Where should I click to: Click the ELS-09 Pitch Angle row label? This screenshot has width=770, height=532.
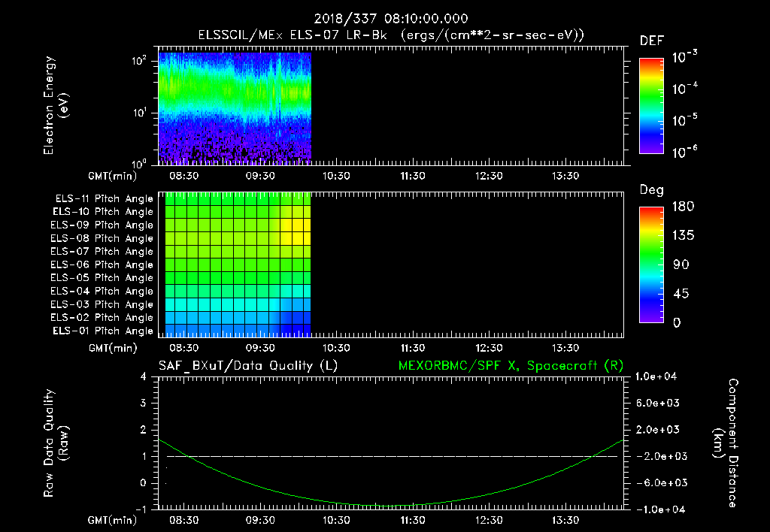click(102, 225)
